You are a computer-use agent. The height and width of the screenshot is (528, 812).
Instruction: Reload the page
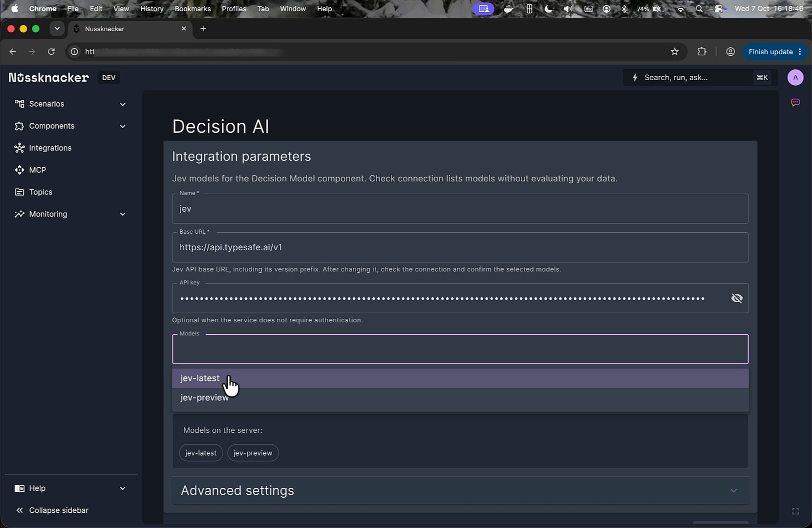51,51
